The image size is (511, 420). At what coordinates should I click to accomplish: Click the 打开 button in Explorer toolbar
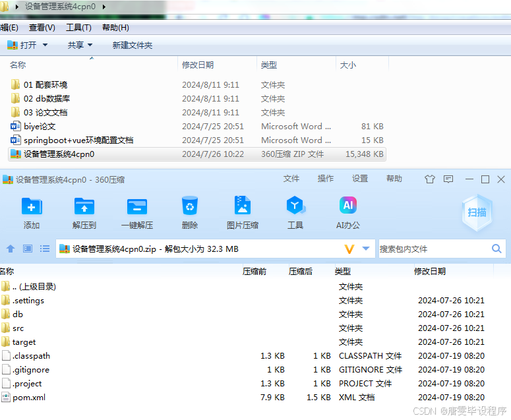(x=22, y=45)
